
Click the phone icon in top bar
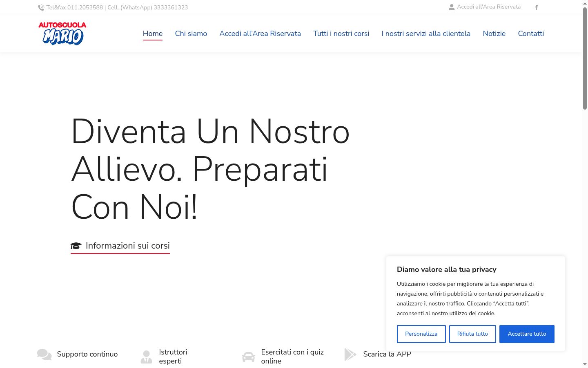(41, 7)
